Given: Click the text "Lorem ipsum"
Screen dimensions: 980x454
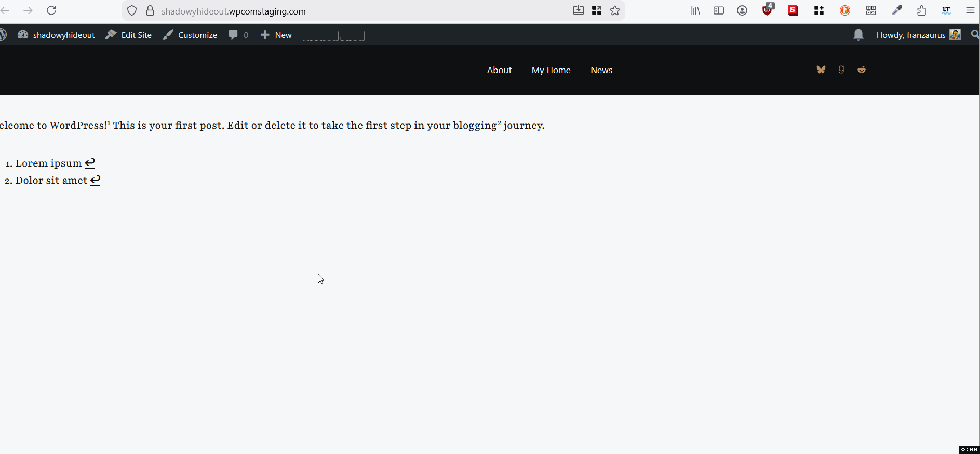Looking at the screenshot, I should (48, 163).
